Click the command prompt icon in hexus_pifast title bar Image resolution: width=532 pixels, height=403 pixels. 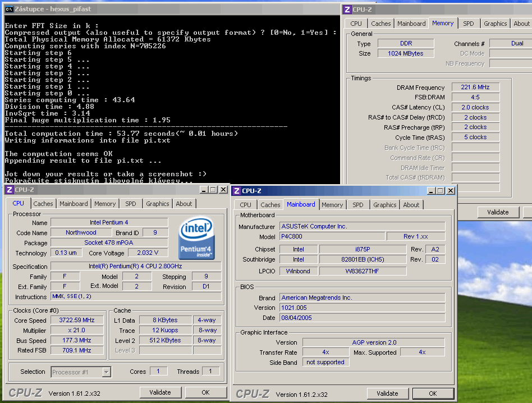pos(9,9)
